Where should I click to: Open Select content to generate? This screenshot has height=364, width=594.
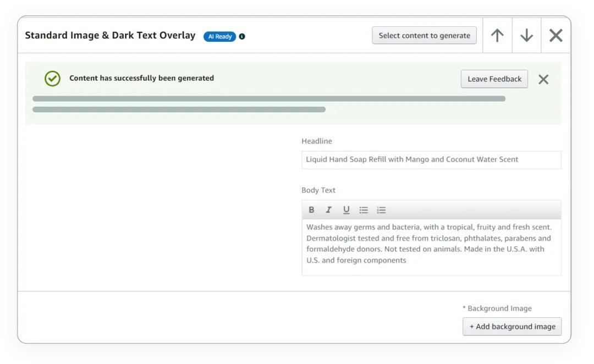coord(424,36)
